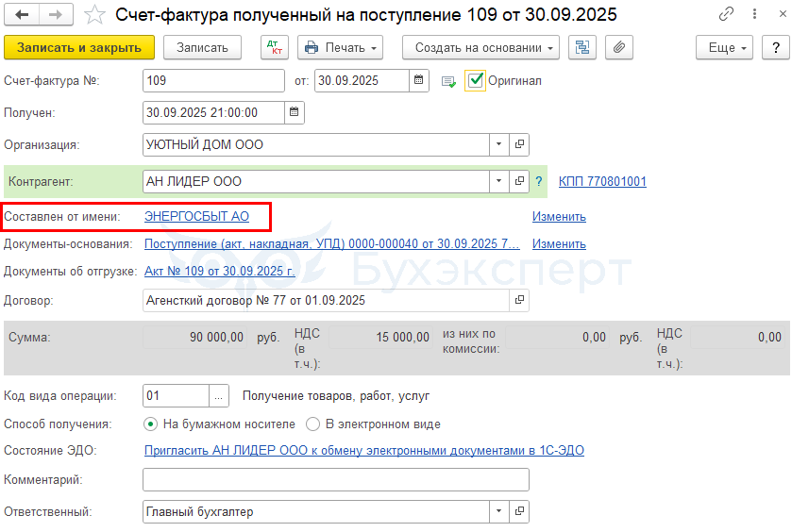Screen dimensions: 792x532
Task: Click the Записать button
Action: coord(202,47)
